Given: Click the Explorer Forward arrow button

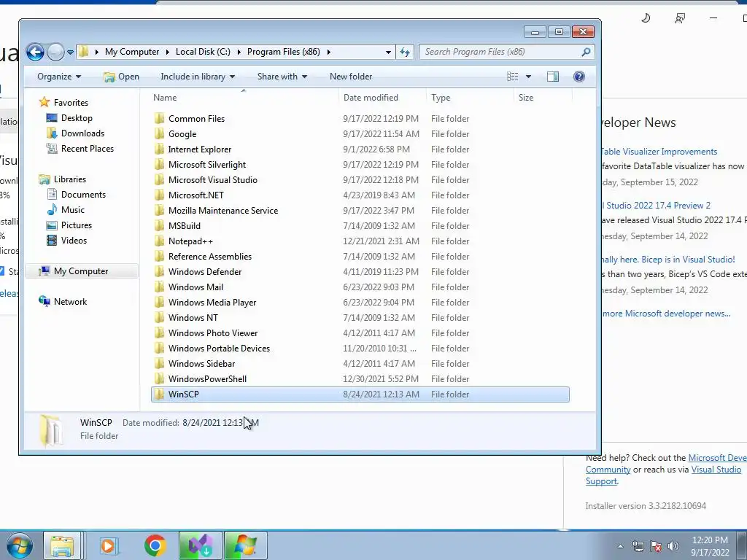Looking at the screenshot, I should pyautogui.click(x=55, y=52).
